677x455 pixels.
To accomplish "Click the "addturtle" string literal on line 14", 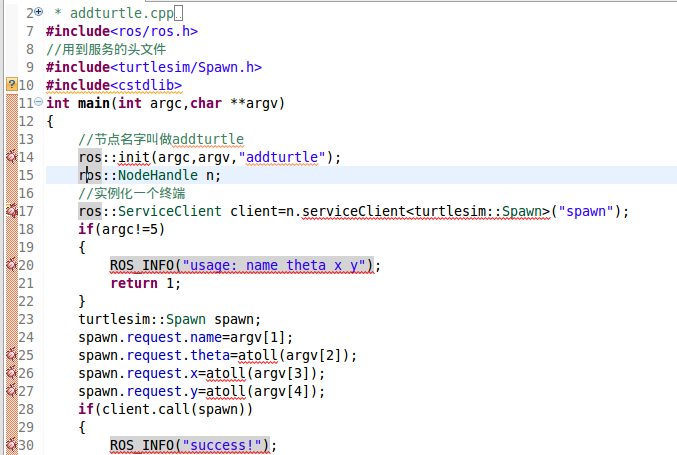I will [x=282, y=157].
